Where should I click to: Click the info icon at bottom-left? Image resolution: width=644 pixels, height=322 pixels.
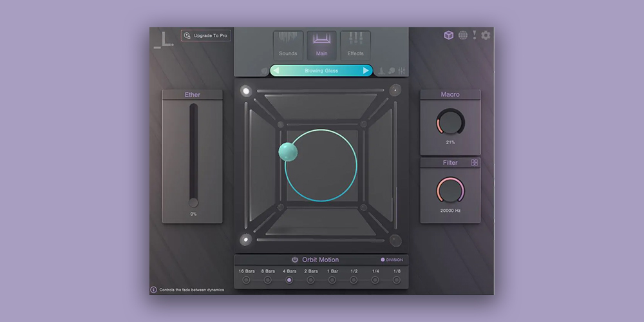(153, 290)
